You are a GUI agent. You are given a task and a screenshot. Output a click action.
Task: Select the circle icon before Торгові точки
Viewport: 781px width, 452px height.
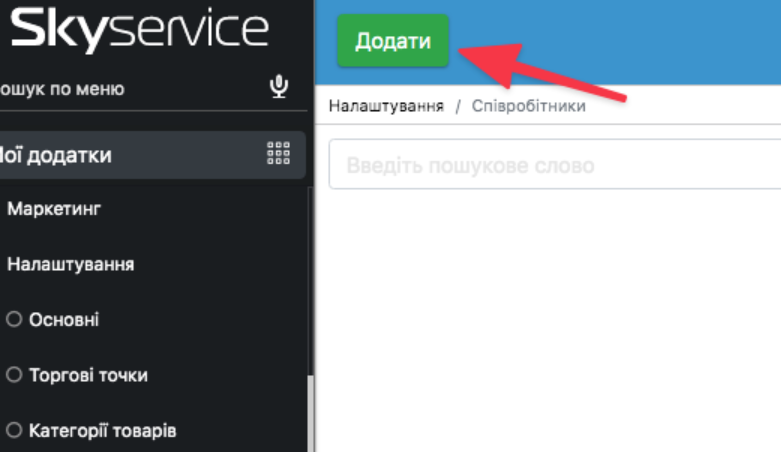tap(14, 375)
